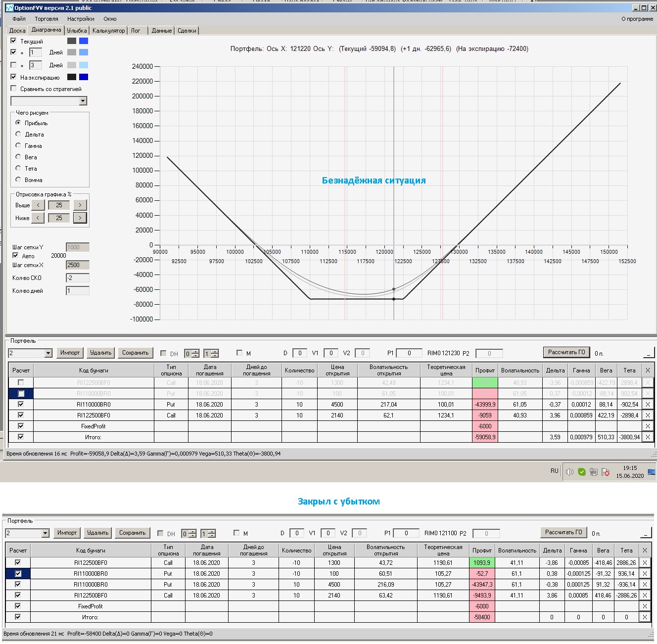
Task: Switch to the Доска tab
Action: pos(17,31)
